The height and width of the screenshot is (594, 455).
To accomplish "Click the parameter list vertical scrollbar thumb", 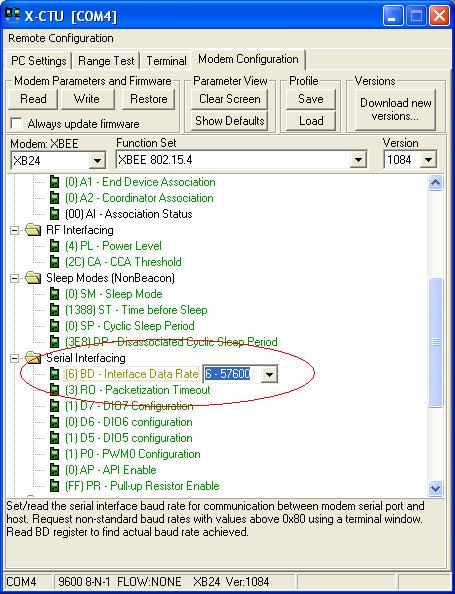I will click(x=435, y=342).
